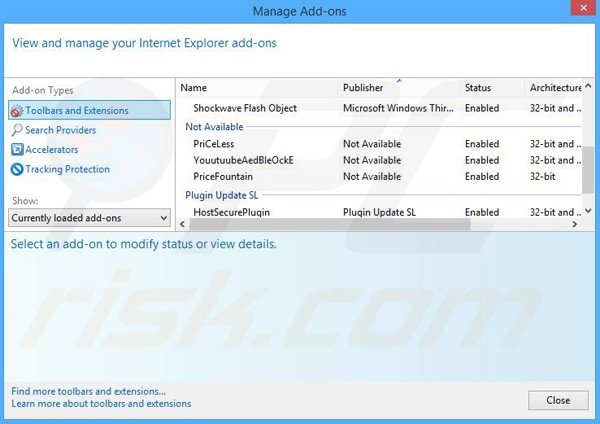Select Tracking Protection add-on type
The image size is (600, 424).
pos(60,169)
